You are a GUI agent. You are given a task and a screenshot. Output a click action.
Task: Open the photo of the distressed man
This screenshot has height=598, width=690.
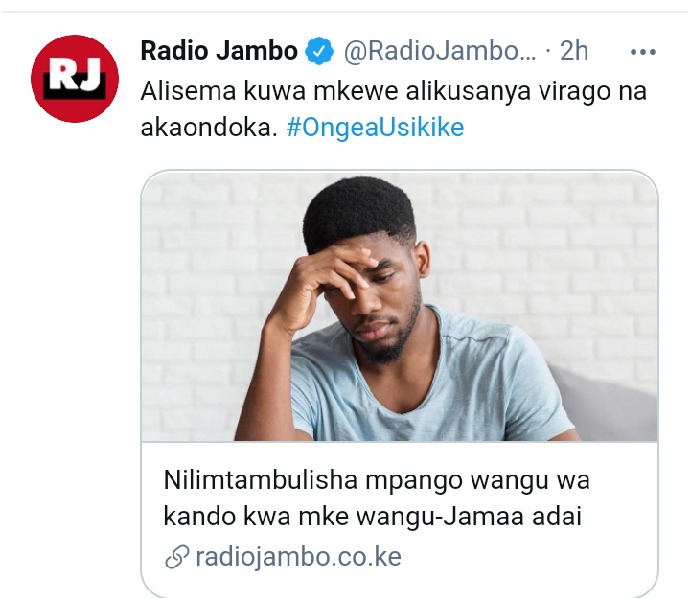click(399, 307)
